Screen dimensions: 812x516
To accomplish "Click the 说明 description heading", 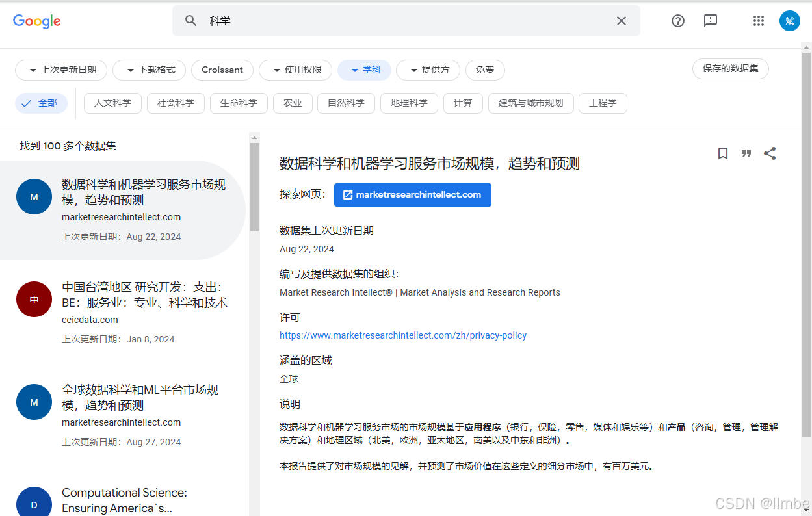I will click(x=290, y=404).
